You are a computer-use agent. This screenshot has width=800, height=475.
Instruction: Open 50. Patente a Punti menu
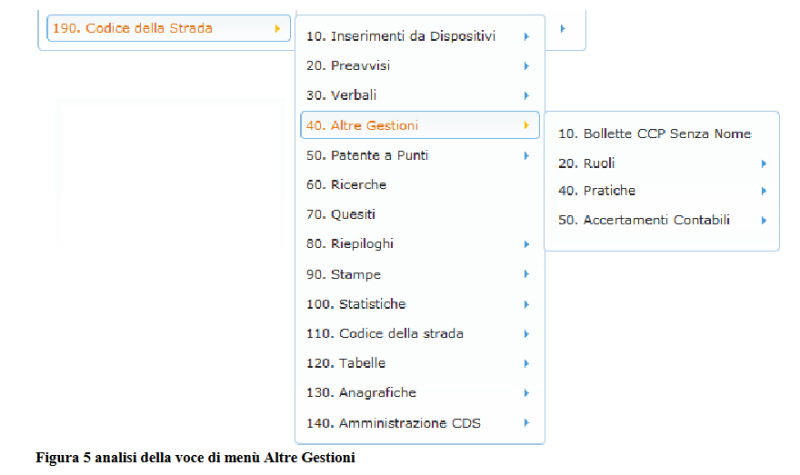click(x=367, y=155)
